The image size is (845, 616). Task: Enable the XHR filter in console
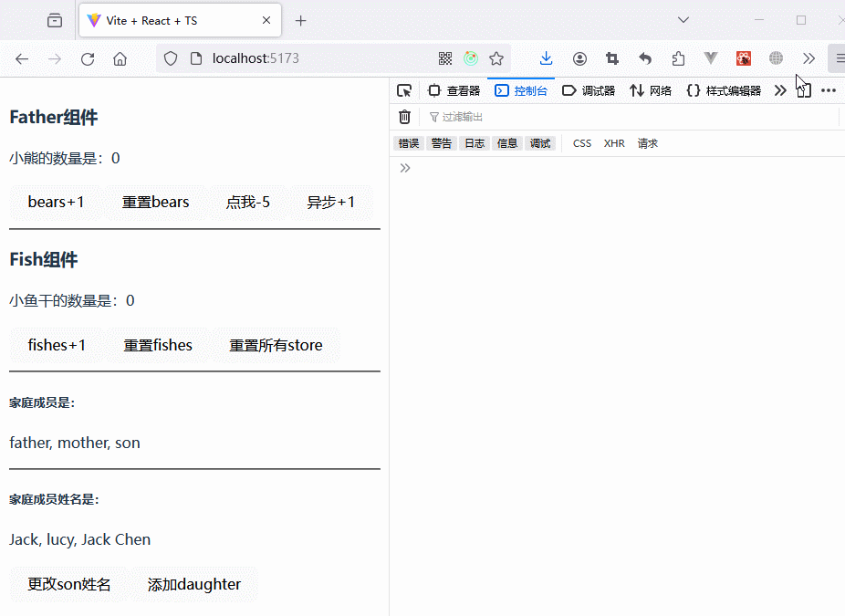614,143
